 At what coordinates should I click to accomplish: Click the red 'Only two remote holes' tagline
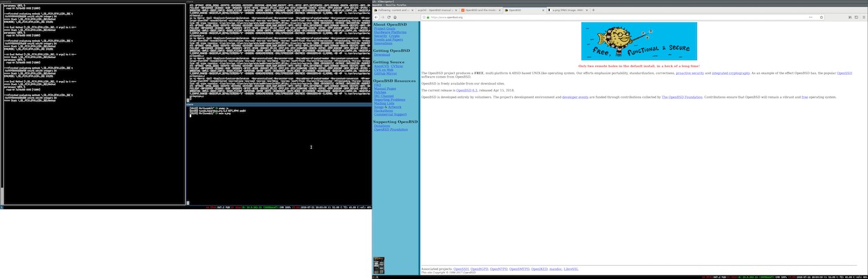click(639, 66)
